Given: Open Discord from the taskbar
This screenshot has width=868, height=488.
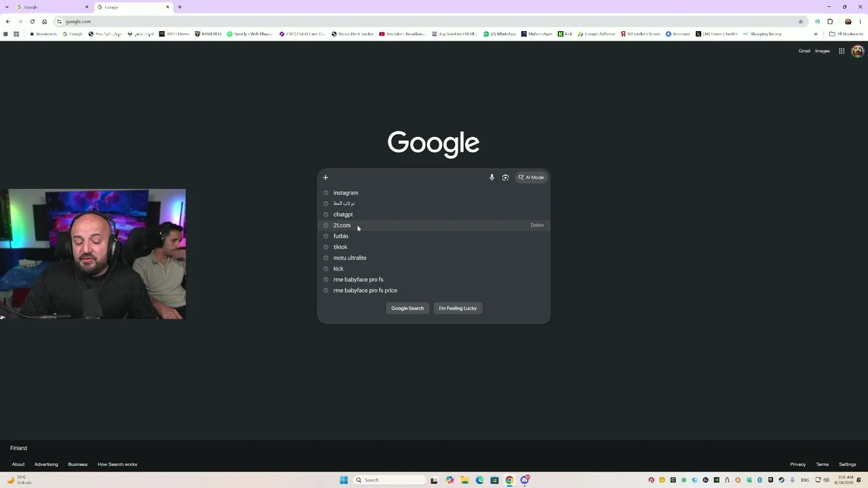Looking at the screenshot, I should [x=524, y=480].
